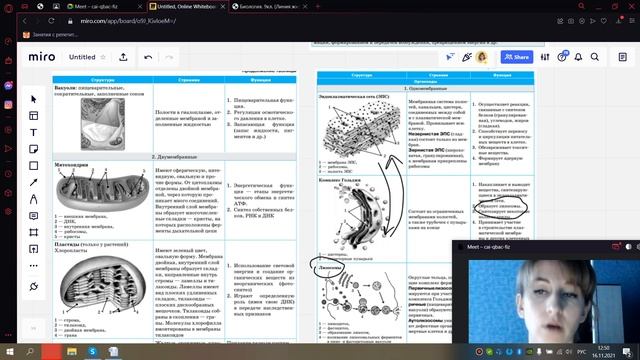The height and width of the screenshot is (360, 640).
Task: Open Windows notification center icon
Action: 628,352
